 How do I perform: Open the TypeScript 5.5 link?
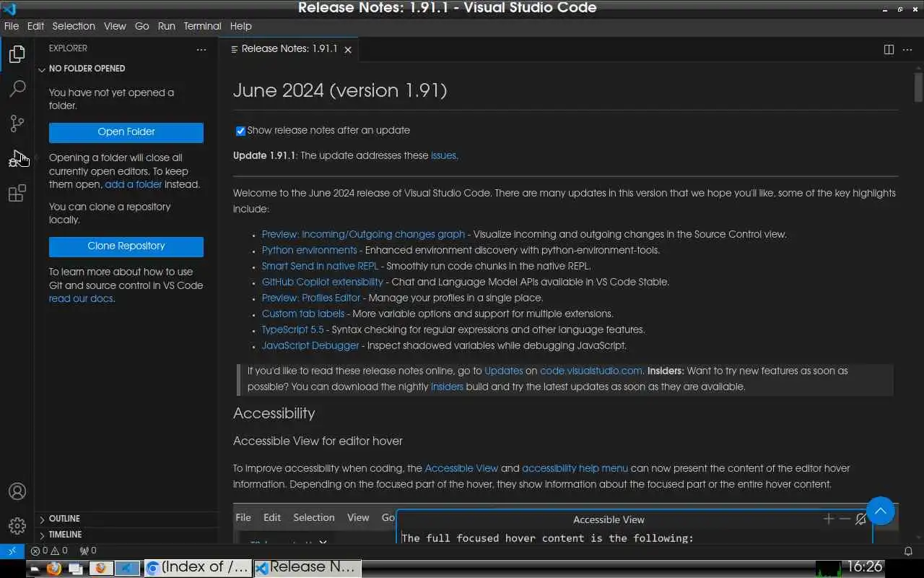(x=293, y=329)
